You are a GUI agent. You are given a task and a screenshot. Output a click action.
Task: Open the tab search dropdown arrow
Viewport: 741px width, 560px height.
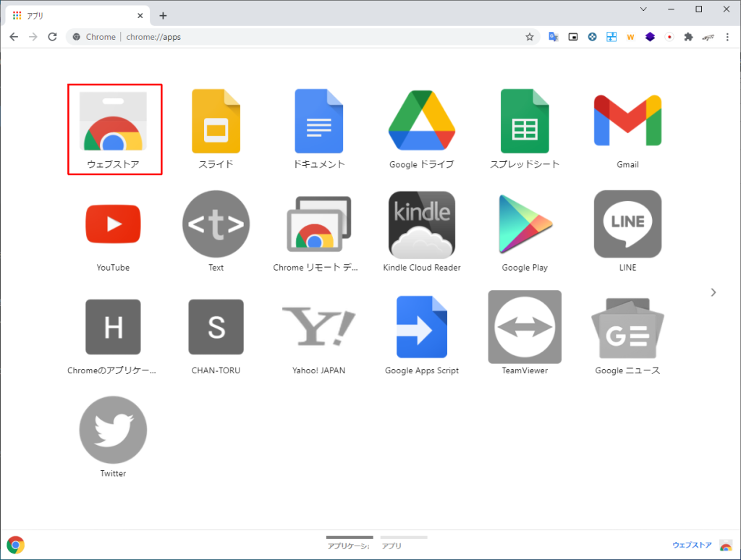tap(643, 9)
